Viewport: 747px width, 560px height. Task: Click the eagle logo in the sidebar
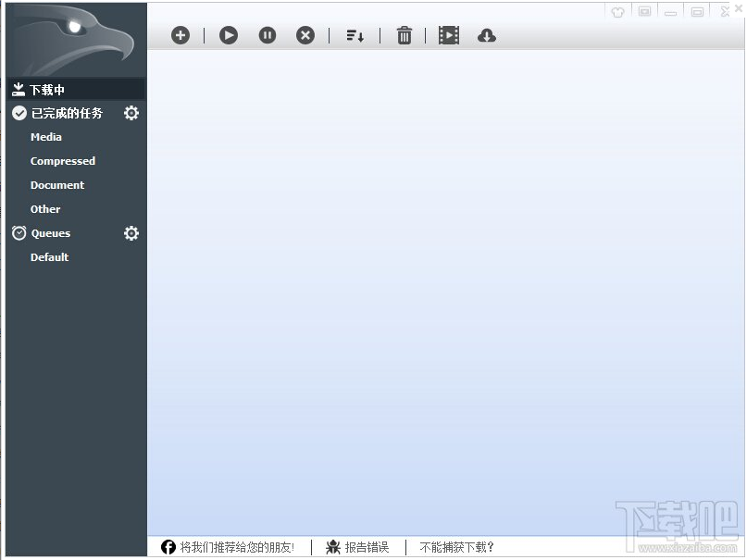tap(76, 40)
